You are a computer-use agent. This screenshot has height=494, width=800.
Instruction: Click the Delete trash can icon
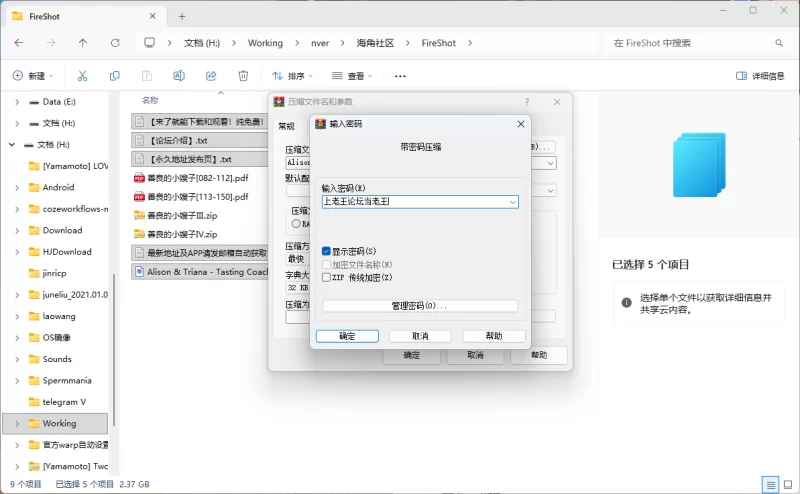[x=243, y=76]
